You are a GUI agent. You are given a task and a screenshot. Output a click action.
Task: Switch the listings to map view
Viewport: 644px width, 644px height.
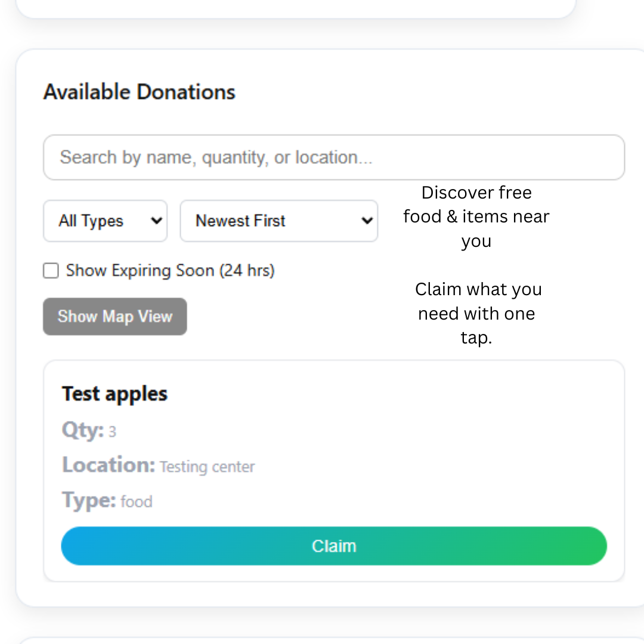click(x=114, y=316)
